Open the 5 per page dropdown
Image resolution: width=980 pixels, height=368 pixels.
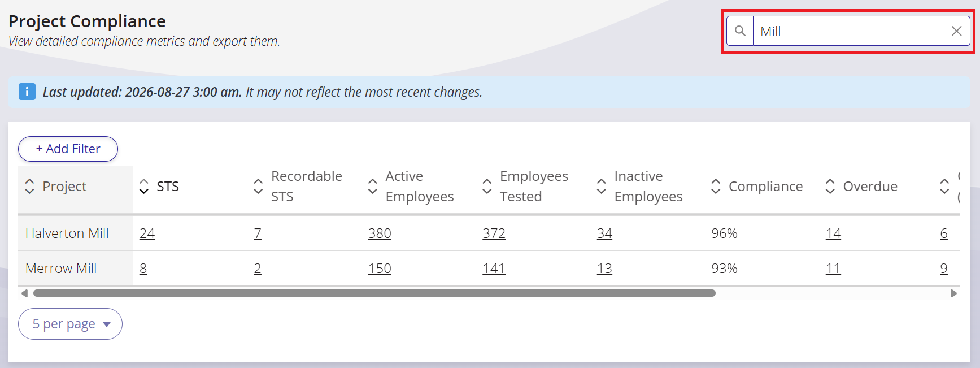(70, 324)
